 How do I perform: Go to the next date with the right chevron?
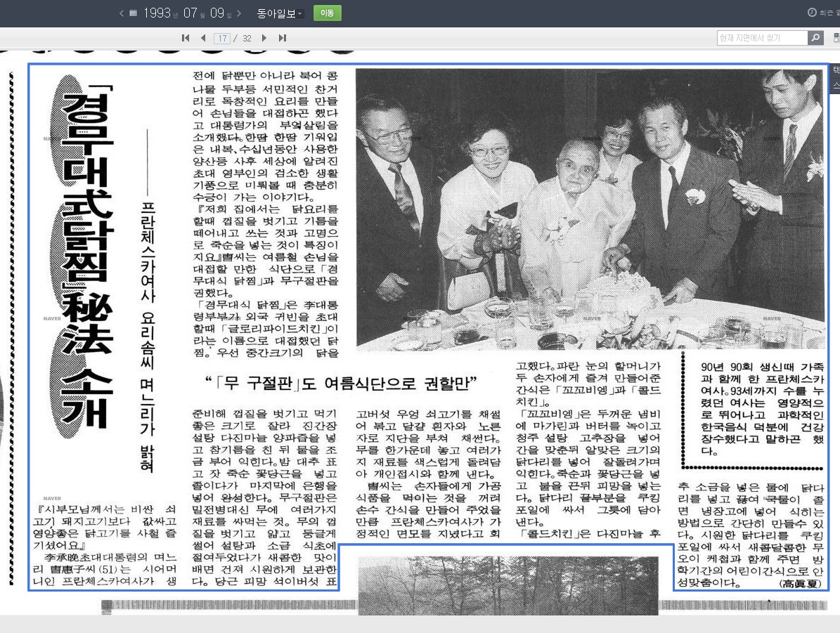[x=239, y=13]
